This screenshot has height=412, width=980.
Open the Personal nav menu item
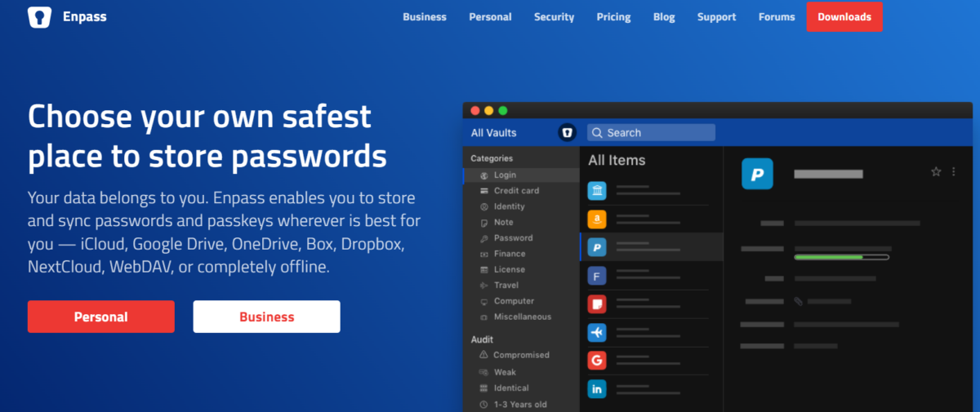(x=490, y=16)
